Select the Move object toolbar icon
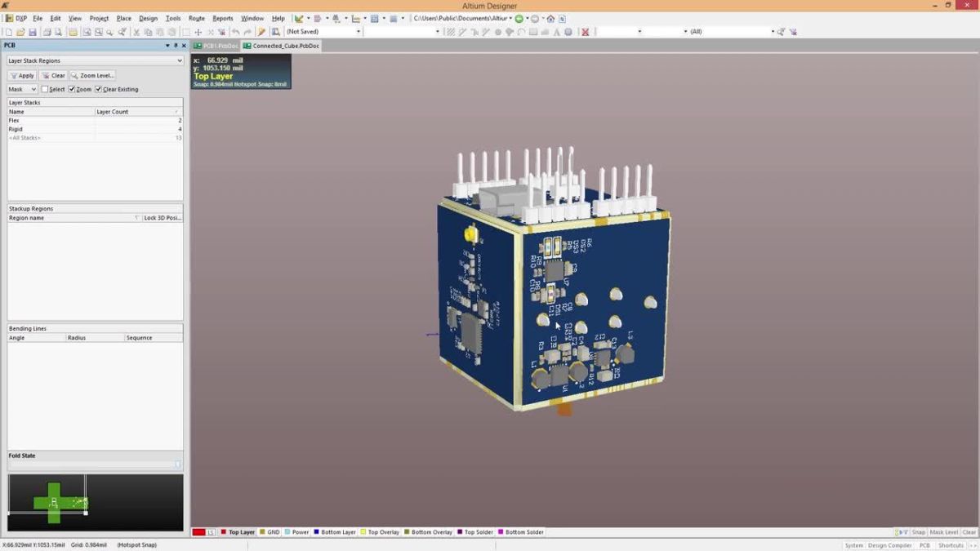Screen dimensions: 980x551 (x=199, y=31)
